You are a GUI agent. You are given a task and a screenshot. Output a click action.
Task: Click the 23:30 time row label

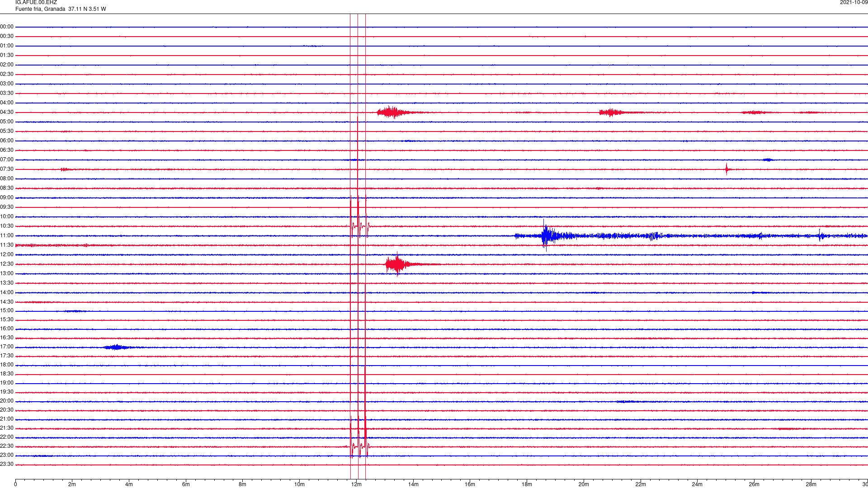point(7,465)
